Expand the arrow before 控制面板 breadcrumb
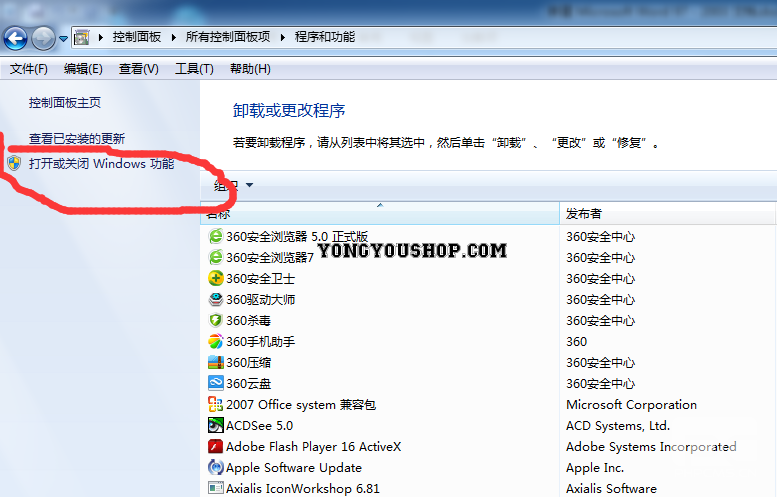The width and height of the screenshot is (777, 497). pyautogui.click(x=101, y=37)
